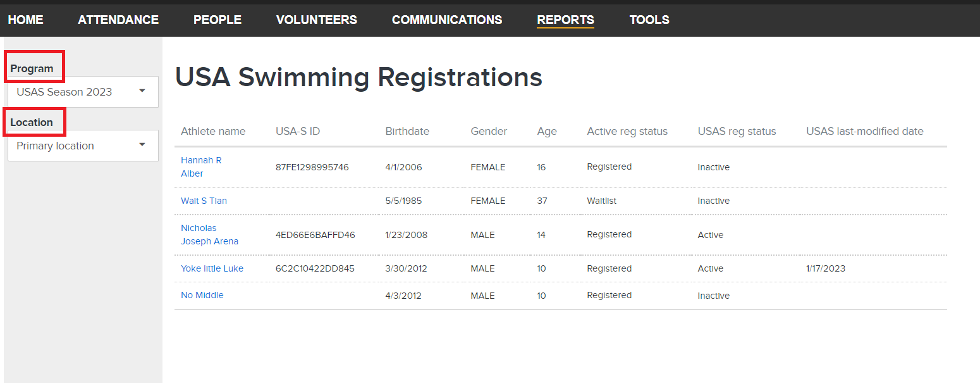The height and width of the screenshot is (383, 980).
Task: Click the last-modified date 1/17/2023
Action: click(826, 268)
